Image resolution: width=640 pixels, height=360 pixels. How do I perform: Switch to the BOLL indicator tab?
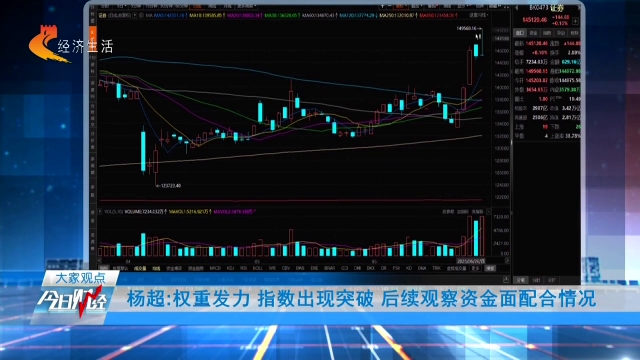[x=258, y=268]
